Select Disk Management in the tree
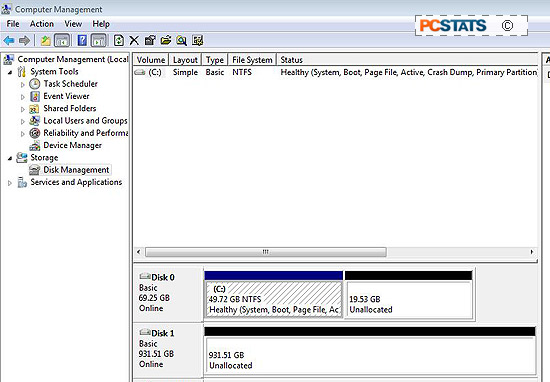The height and width of the screenshot is (382, 550). (76, 170)
